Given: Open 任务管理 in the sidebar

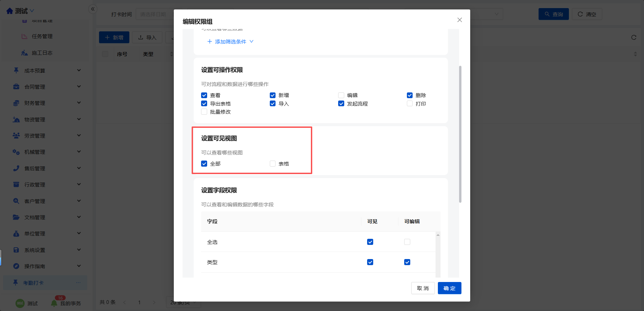Looking at the screenshot, I should (42, 36).
